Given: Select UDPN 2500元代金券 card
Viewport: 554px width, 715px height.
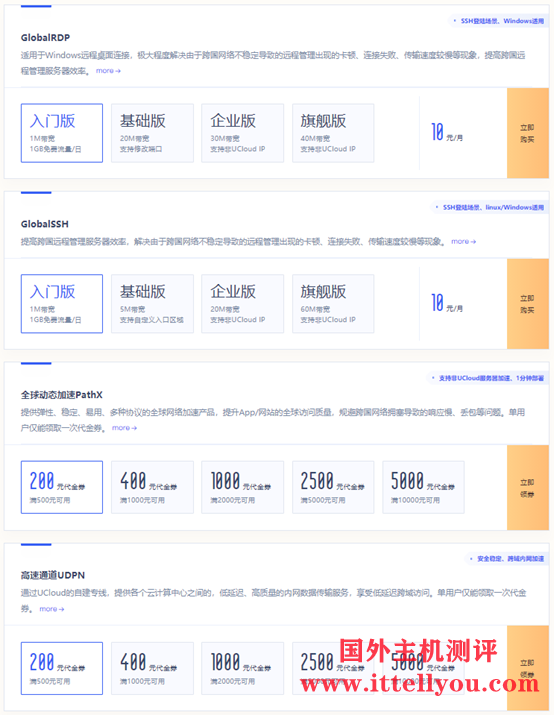Looking at the screenshot, I should (x=333, y=668).
